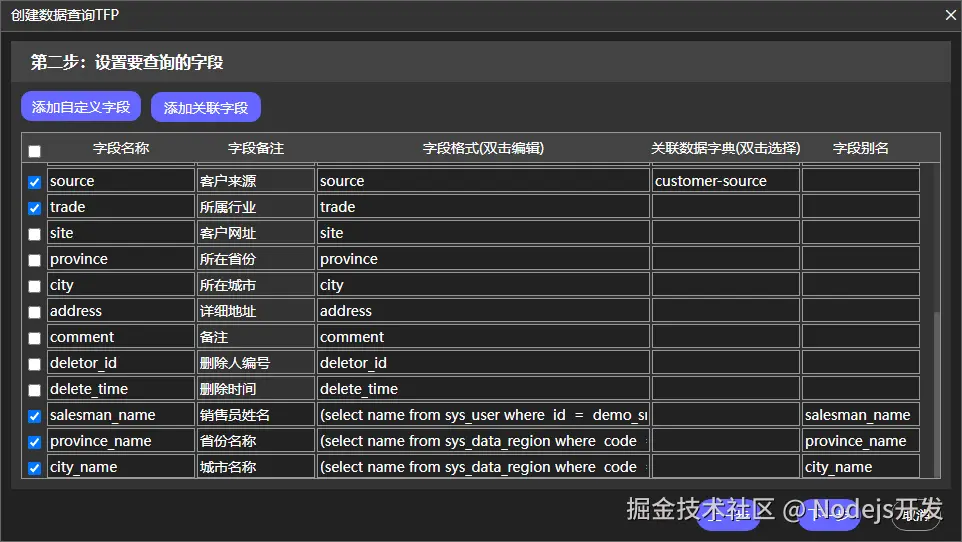The height and width of the screenshot is (542, 962).
Task: Click the trade field format cell
Action: point(483,207)
